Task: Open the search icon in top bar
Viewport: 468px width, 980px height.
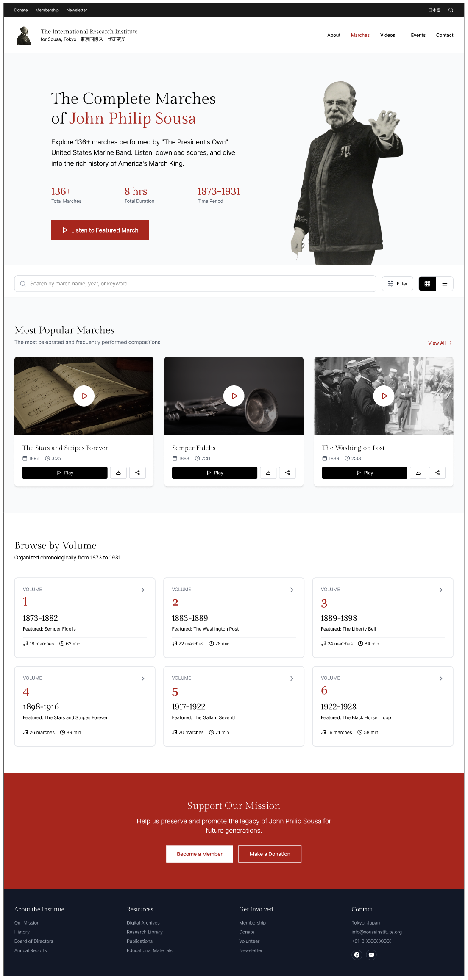Action: click(451, 10)
